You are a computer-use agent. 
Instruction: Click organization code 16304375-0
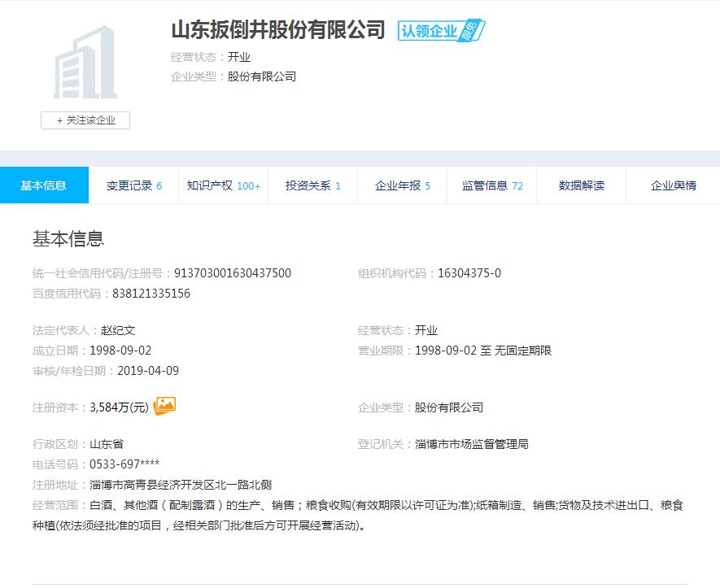[469, 273]
